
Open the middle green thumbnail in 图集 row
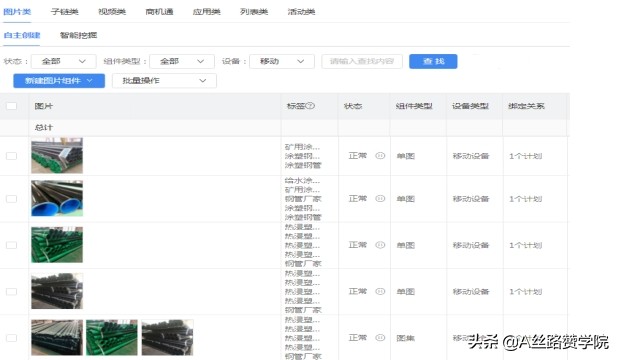pyautogui.click(x=112, y=338)
